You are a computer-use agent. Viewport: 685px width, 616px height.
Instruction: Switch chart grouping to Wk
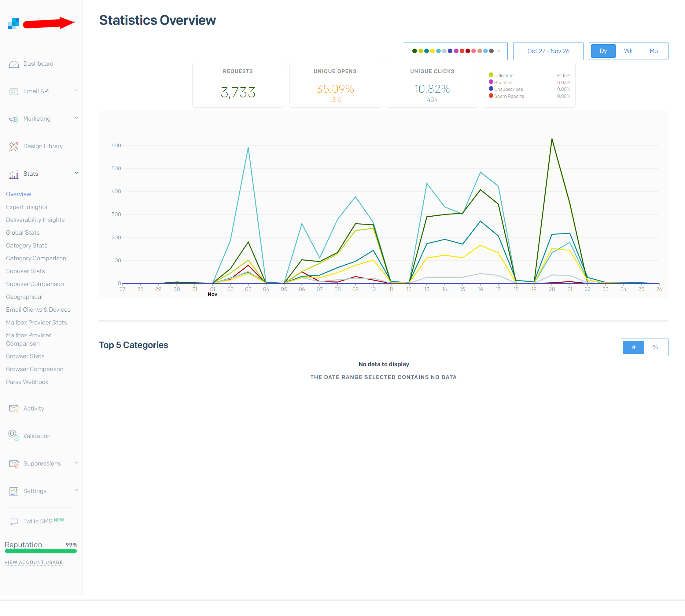(628, 51)
